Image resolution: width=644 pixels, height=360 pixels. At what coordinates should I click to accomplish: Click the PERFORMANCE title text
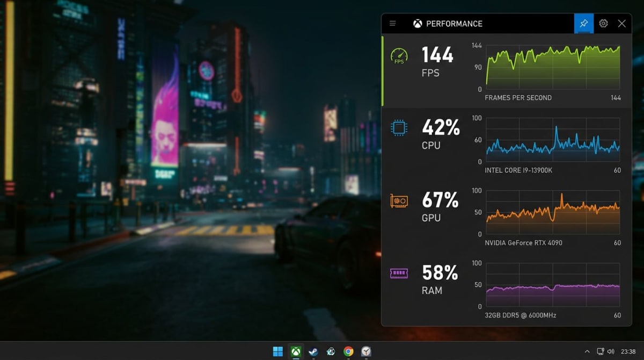[454, 24]
